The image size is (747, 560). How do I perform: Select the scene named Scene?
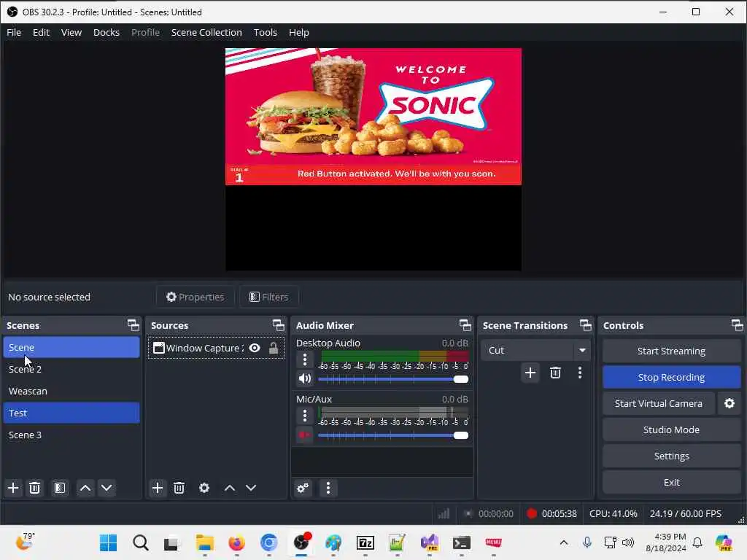point(71,347)
